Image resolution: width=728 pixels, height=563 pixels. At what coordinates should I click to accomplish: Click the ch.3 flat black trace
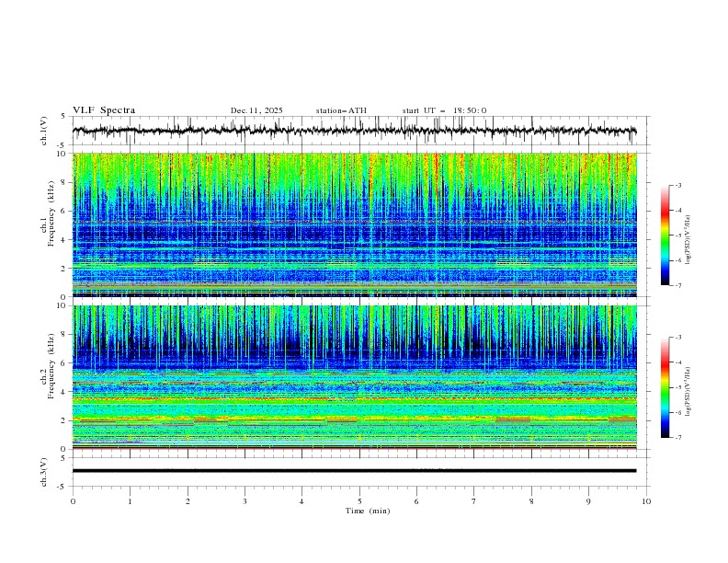pos(354,471)
